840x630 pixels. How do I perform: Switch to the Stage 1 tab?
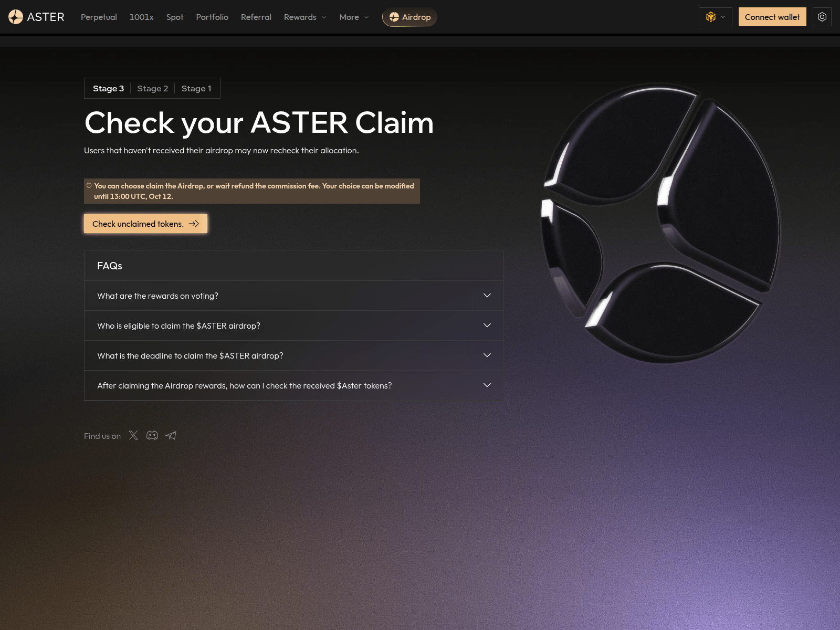tap(196, 88)
